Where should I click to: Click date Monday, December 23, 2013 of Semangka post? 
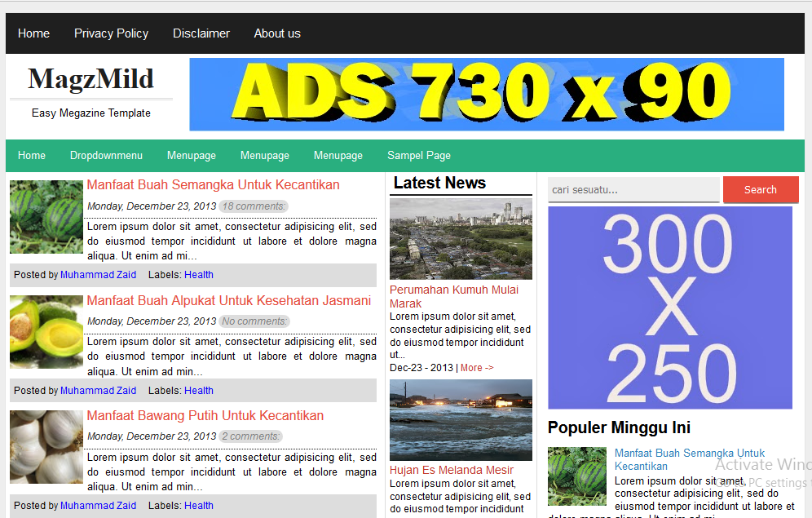[152, 206]
